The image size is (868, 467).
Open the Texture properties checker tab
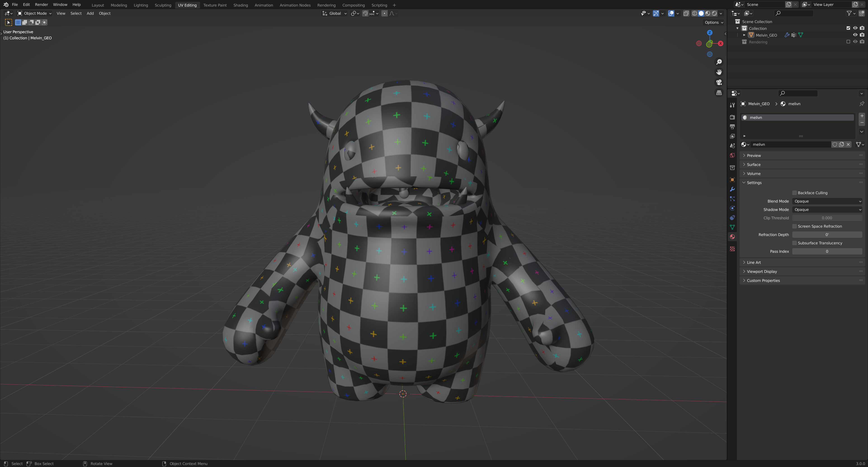[x=732, y=249]
